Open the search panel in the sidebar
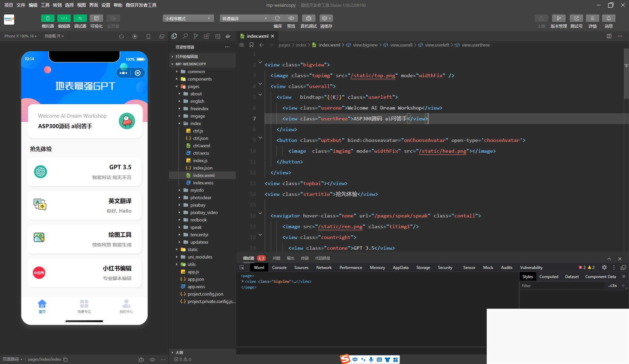 tap(185, 36)
